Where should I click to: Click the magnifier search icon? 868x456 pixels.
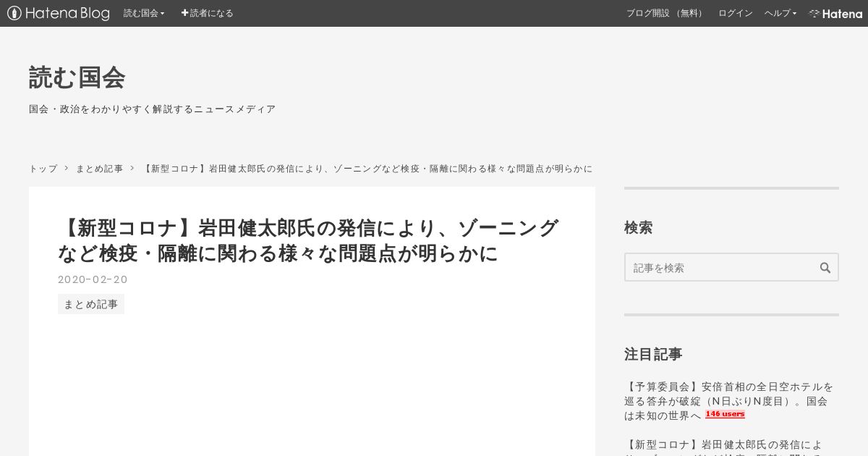pos(825,267)
